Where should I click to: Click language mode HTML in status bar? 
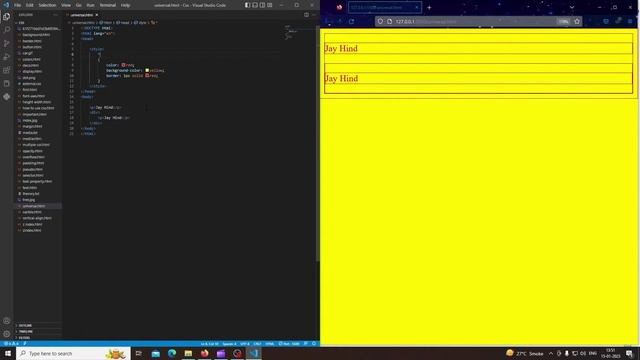[270, 344]
